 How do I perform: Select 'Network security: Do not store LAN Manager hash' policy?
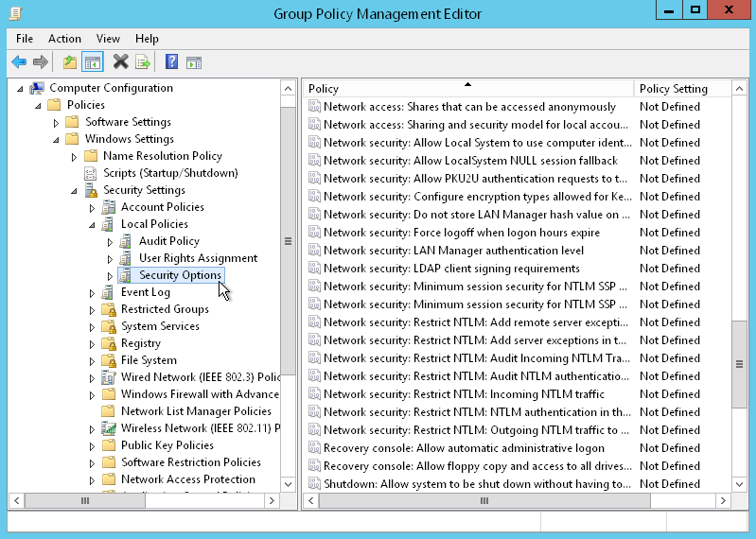[x=477, y=215]
